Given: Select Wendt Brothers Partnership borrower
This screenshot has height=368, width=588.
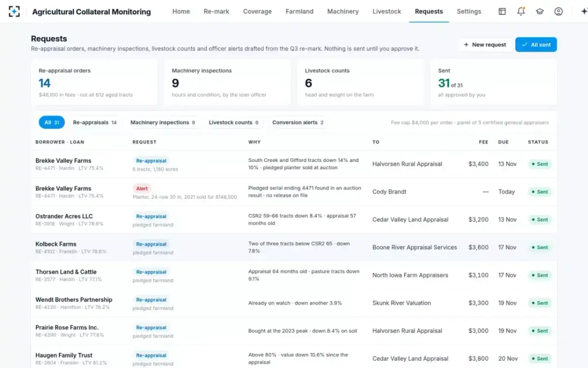Looking at the screenshot, I should (x=73, y=300).
